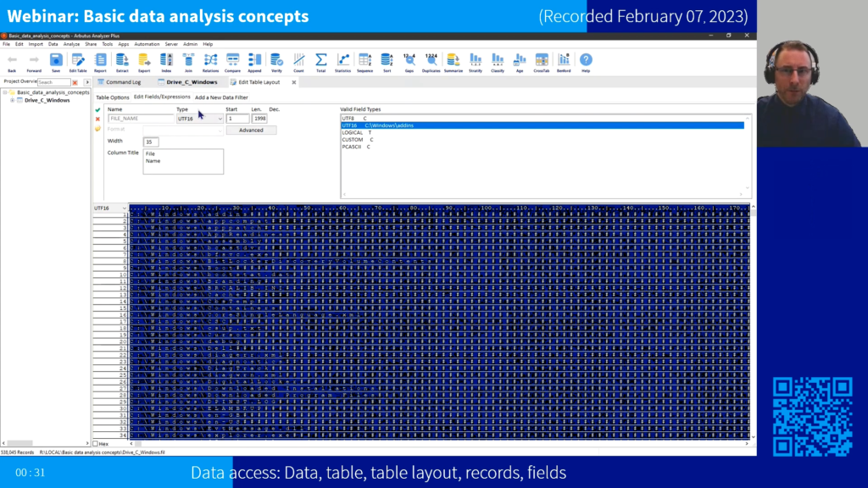Run the Extract command icon

pyautogui.click(x=122, y=63)
